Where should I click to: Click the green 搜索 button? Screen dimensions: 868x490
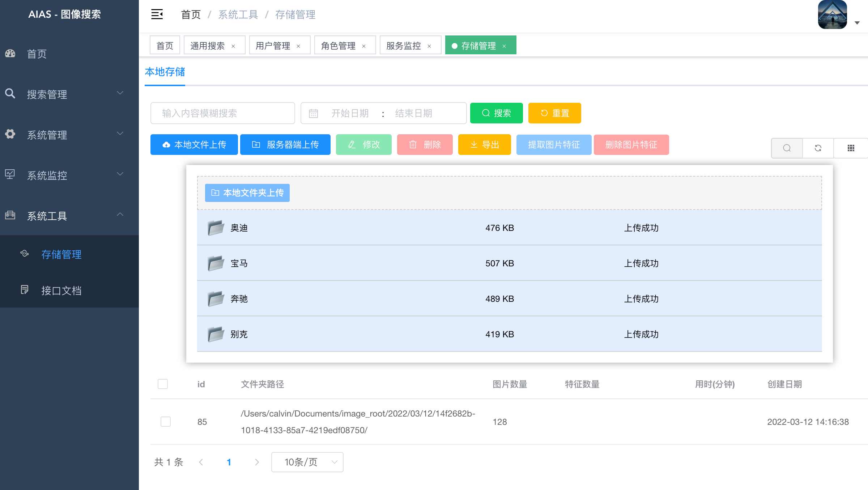(496, 113)
